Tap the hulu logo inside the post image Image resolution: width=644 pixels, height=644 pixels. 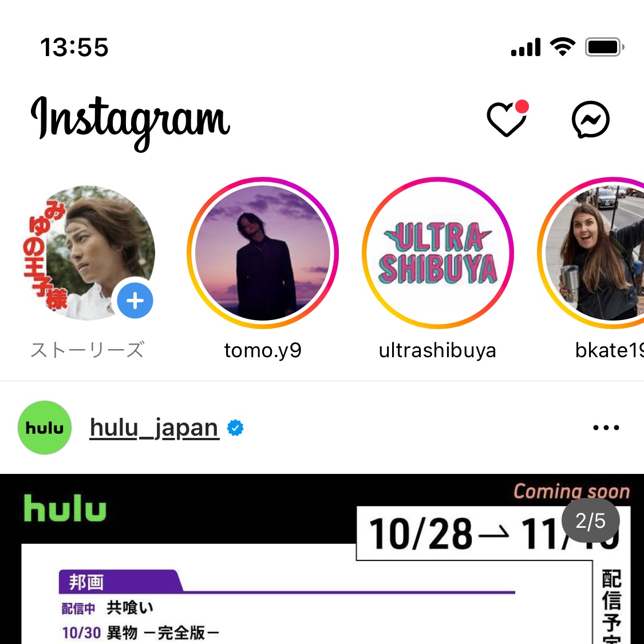pos(65,508)
